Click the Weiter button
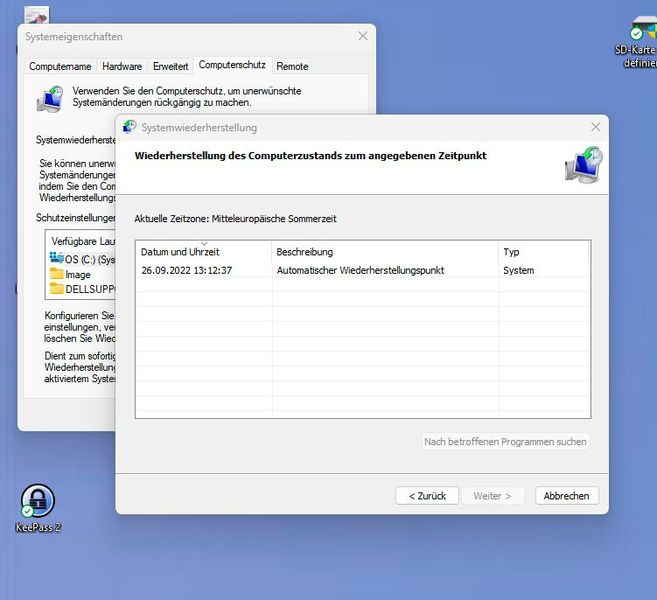 [492, 496]
